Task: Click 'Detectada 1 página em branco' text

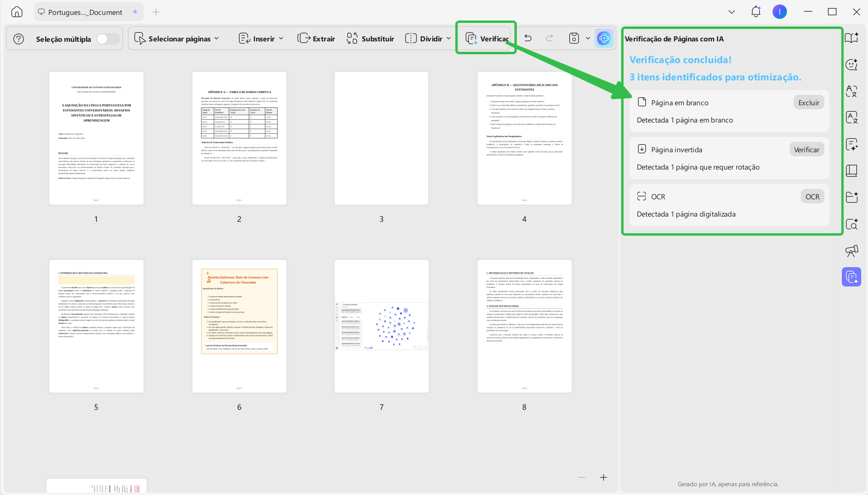Action: coord(685,120)
